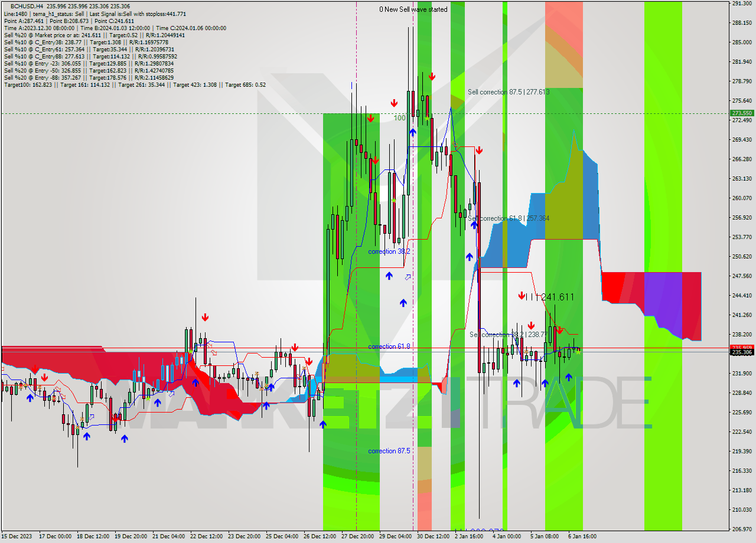Viewport: 756px width, 543px height.
Task: Click the 216.330 price axis value
Action: (x=742, y=471)
